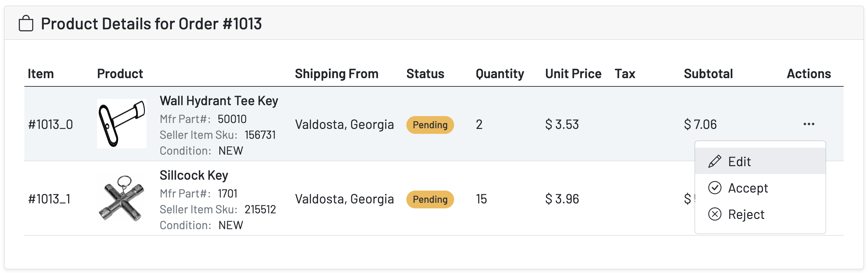
Task: Select Reject in the actions menu
Action: pos(746,214)
